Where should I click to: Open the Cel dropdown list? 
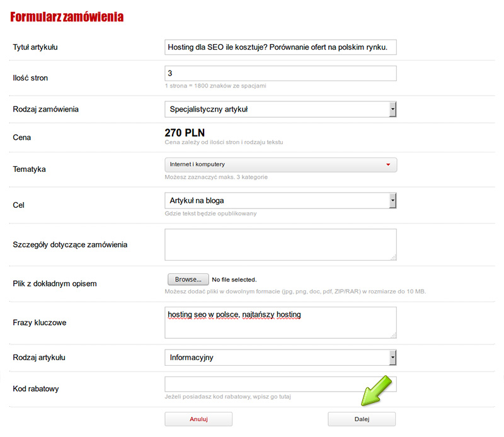[280, 201]
